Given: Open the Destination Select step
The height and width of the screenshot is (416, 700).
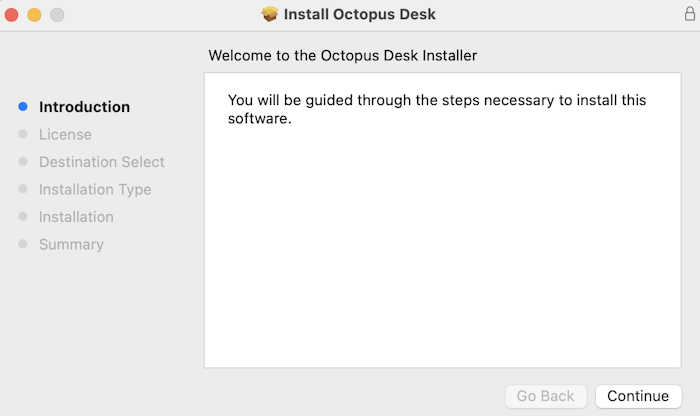Looking at the screenshot, I should click(x=102, y=162).
